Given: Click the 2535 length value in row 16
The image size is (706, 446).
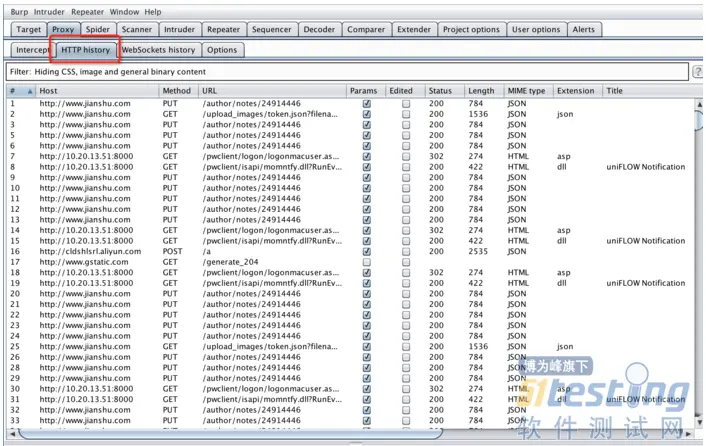Looking at the screenshot, I should pyautogui.click(x=478, y=251).
